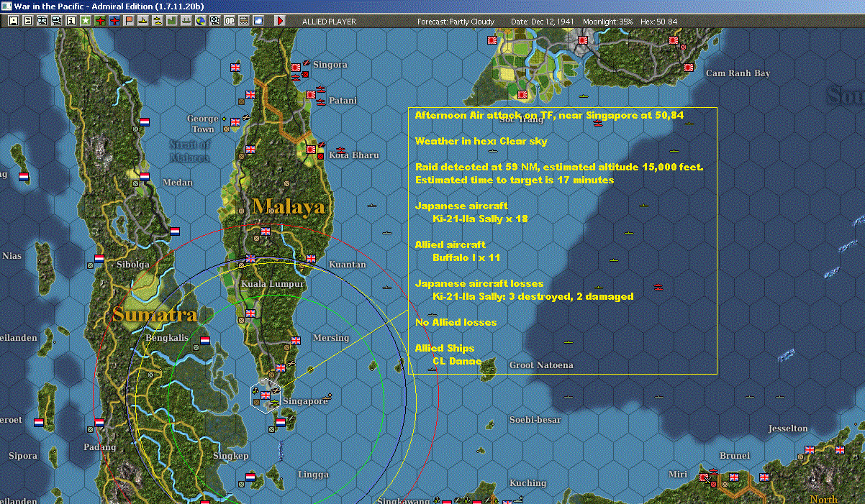Viewport: 865px width, 504px height.
Task: Click the red play arrow end-turn icon
Action: coord(281,21)
